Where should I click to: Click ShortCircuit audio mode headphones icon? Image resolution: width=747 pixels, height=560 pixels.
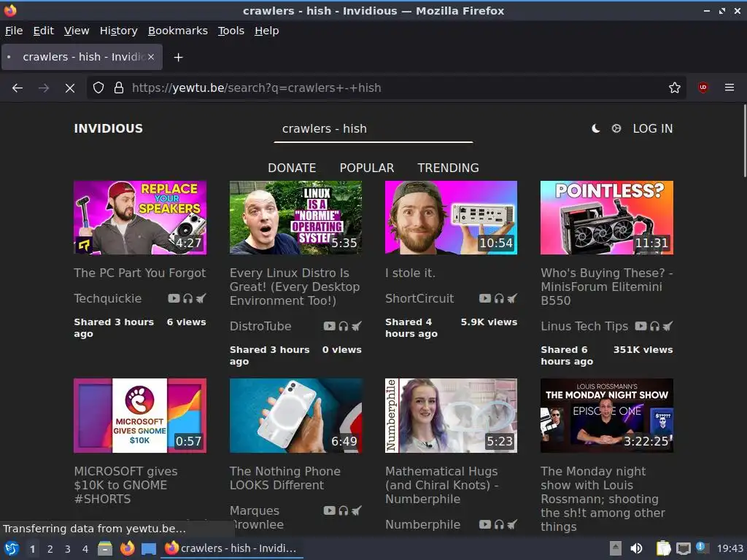click(x=499, y=298)
